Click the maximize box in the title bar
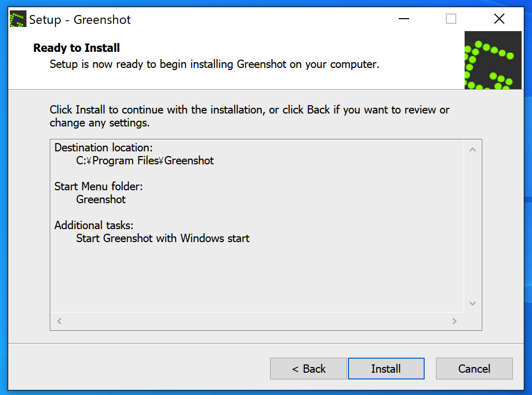The width and height of the screenshot is (532, 395). pyautogui.click(x=451, y=19)
